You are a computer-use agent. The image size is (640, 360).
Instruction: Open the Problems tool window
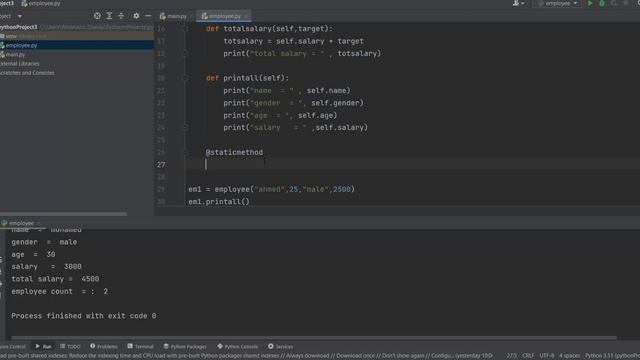104,347
